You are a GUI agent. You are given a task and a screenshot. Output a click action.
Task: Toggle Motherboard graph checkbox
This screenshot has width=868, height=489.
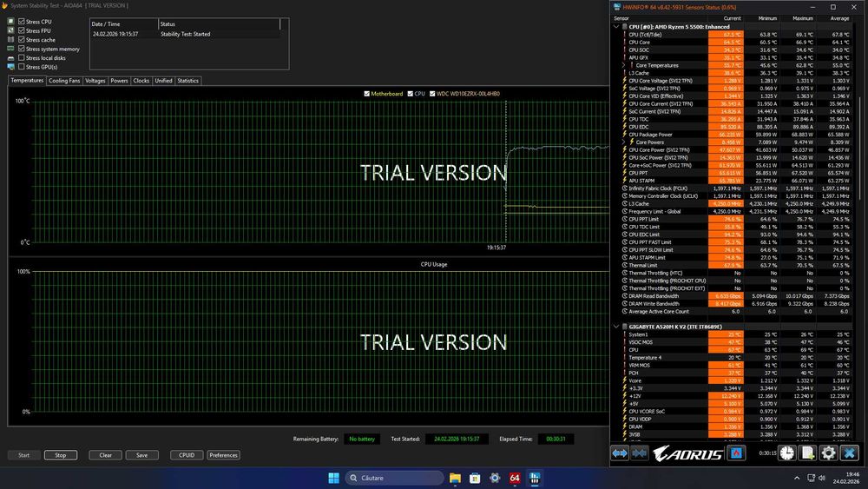tap(366, 94)
